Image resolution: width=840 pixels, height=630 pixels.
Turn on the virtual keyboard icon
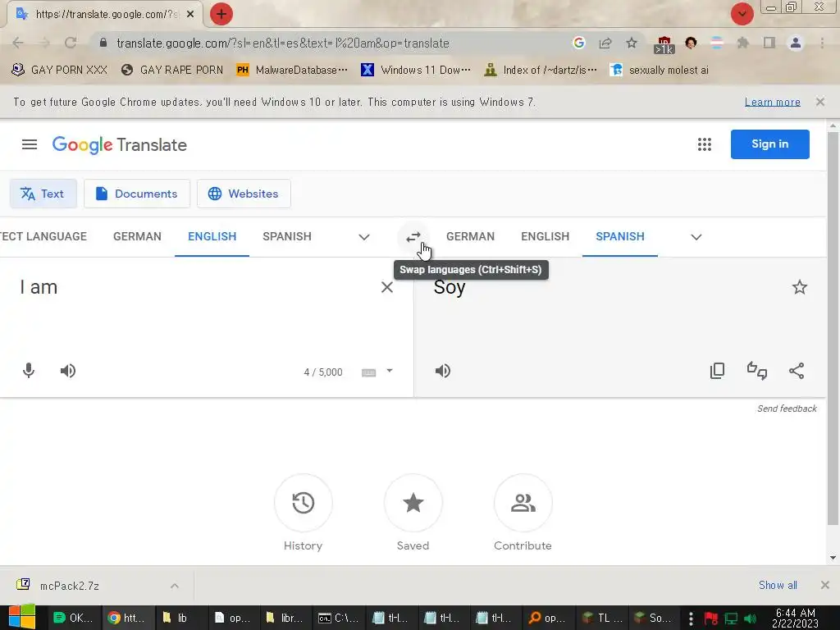tap(368, 372)
